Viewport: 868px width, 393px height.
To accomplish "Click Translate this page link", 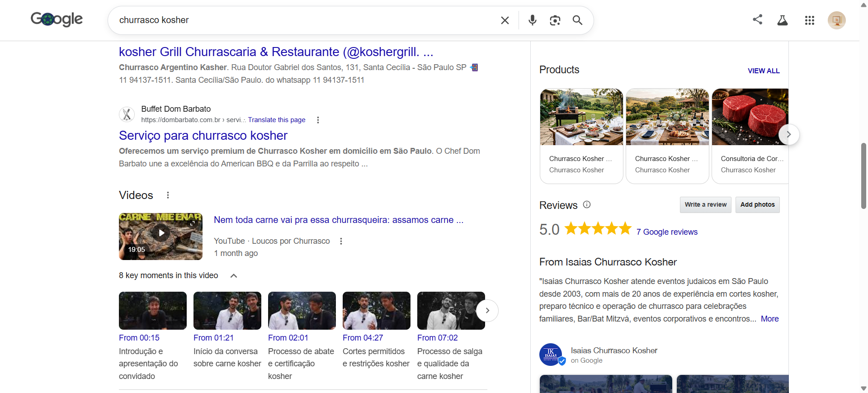I will point(277,120).
